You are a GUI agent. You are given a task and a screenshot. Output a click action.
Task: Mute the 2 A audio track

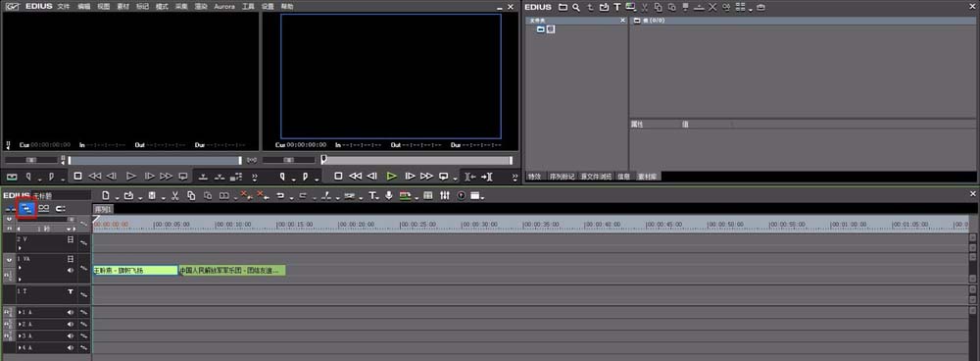(x=71, y=324)
